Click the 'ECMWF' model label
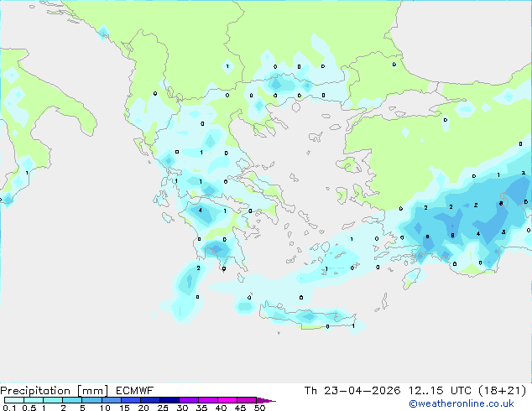532x411 pixels. (x=135, y=391)
